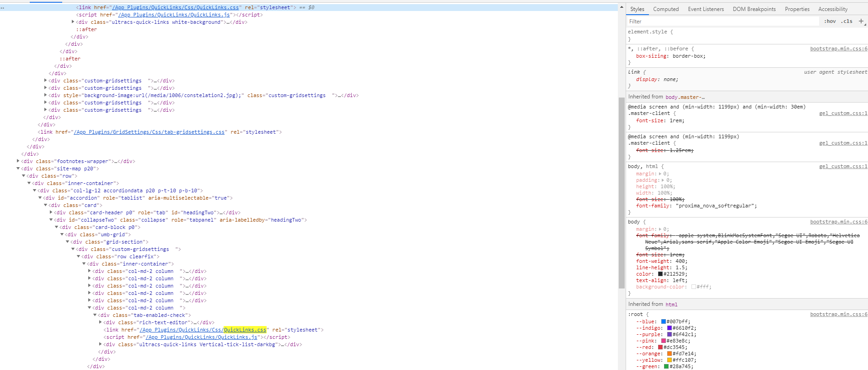
Task: Open gel_custom.css:1 source beside body, html rule
Action: 843,167
